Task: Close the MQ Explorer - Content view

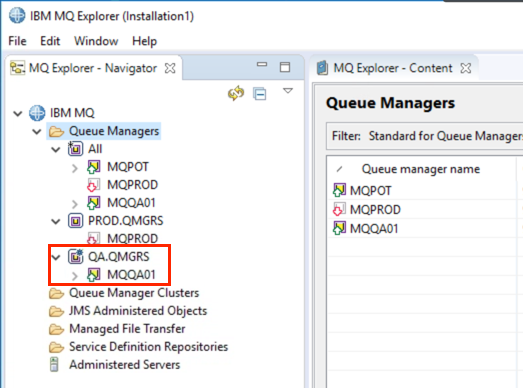Action: click(466, 68)
